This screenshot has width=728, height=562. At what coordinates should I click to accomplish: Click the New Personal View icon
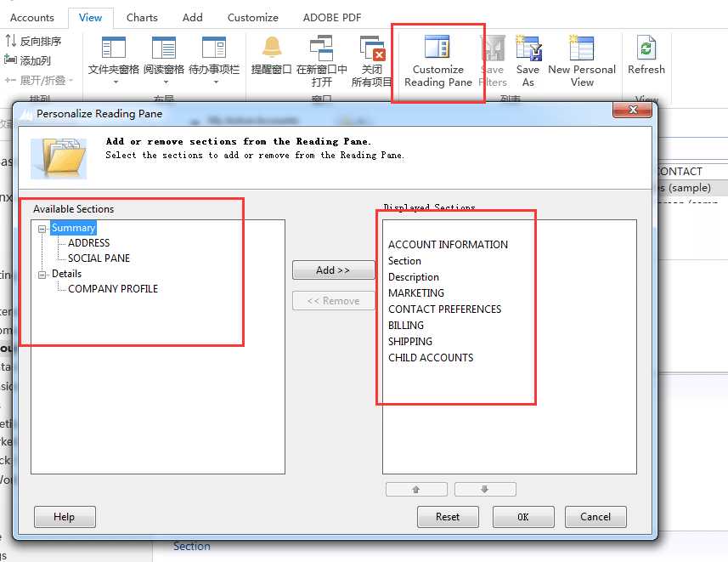(582, 48)
